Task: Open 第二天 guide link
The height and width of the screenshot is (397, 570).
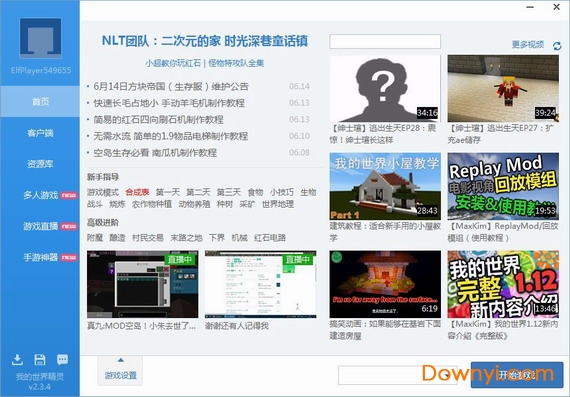Action: click(198, 192)
